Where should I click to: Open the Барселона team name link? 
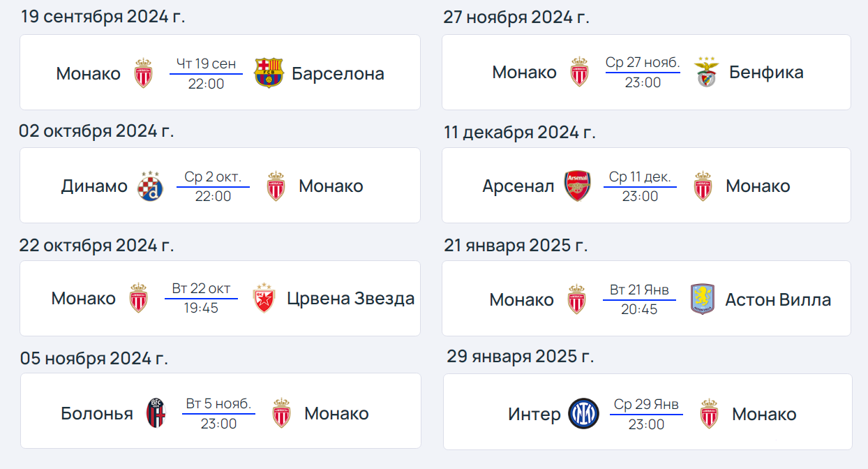click(x=338, y=73)
